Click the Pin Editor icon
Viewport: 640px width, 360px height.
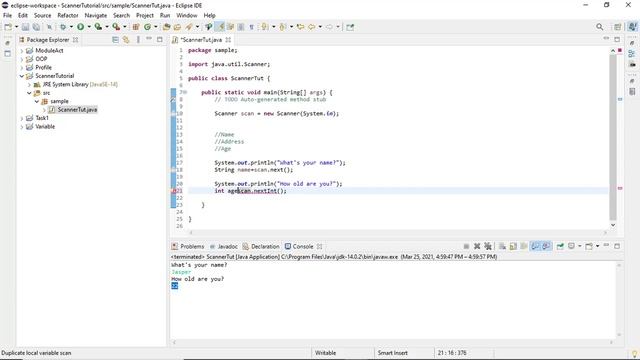(350, 27)
